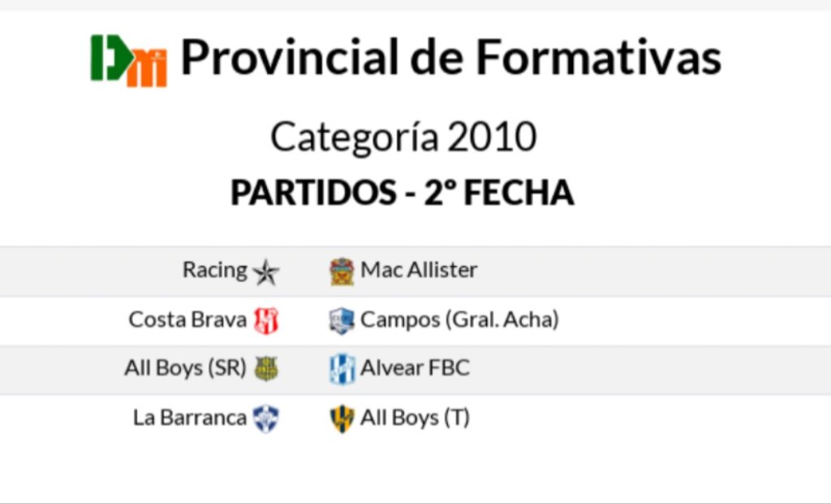Screen dimensions: 831x504
Task: Select the All Boys (SR) team name
Action: [186, 368]
